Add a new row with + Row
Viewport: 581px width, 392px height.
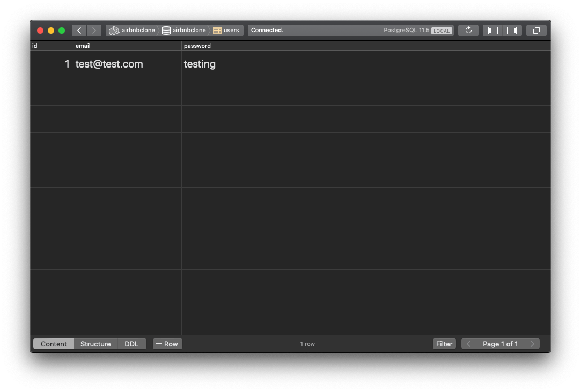tap(167, 344)
